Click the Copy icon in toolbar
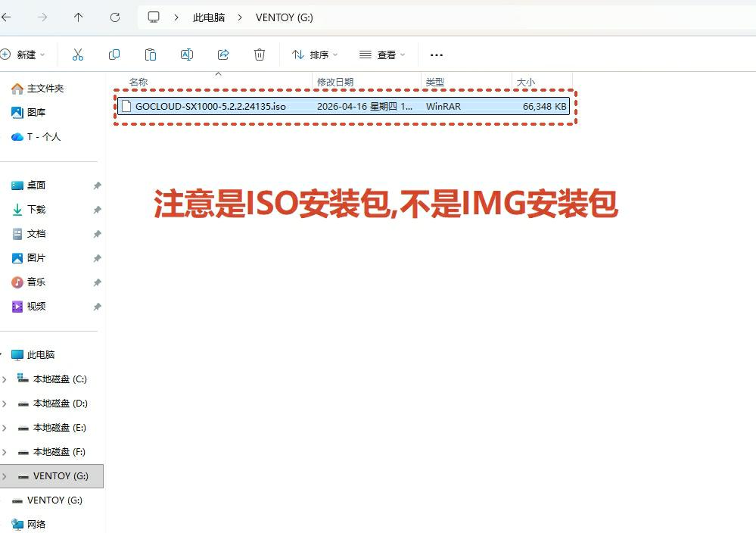This screenshot has height=533, width=756. click(x=114, y=55)
